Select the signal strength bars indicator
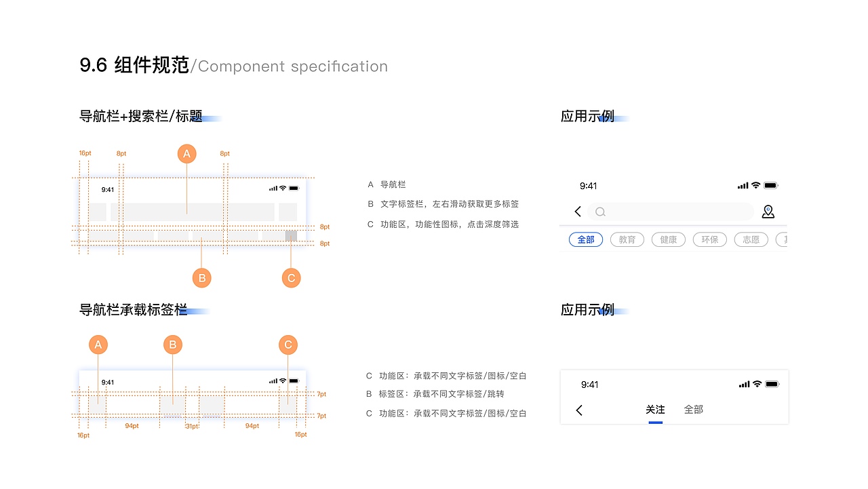The width and height of the screenshot is (868, 489). pos(742,185)
